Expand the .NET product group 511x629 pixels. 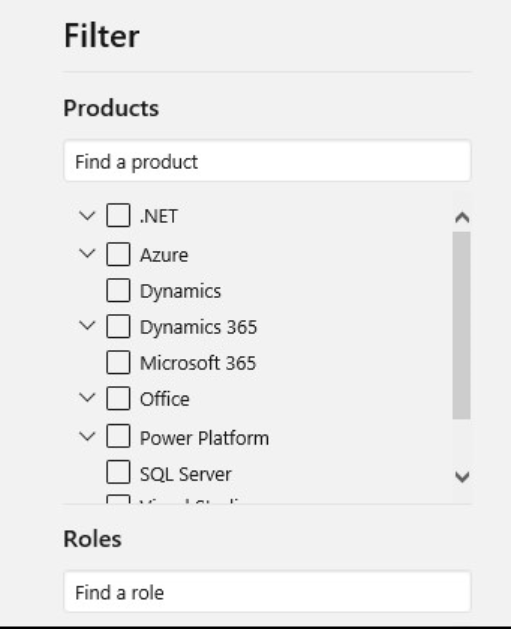pos(87,216)
